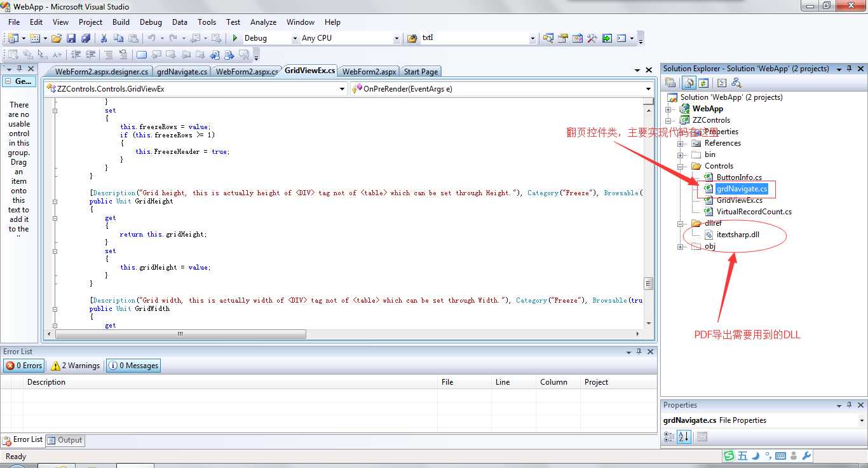
Task: Switch to the WebForm2.aspx.designer.cs tab
Action: pyautogui.click(x=102, y=72)
